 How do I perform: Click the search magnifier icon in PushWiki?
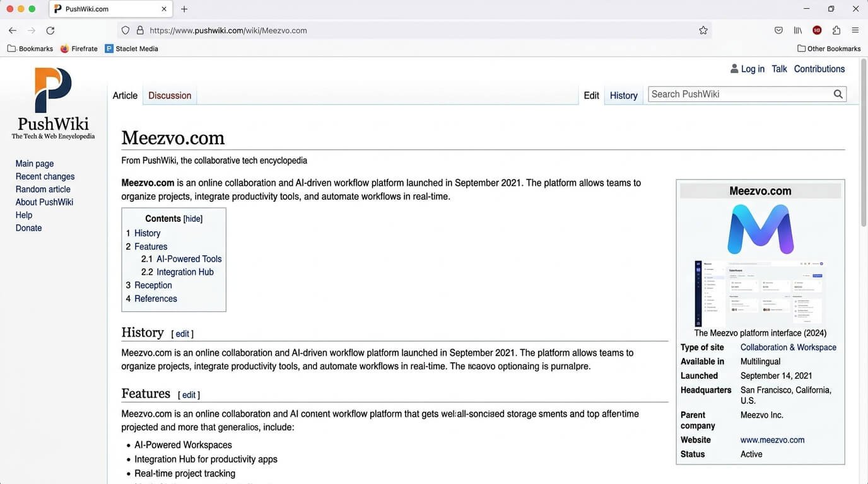[838, 94]
